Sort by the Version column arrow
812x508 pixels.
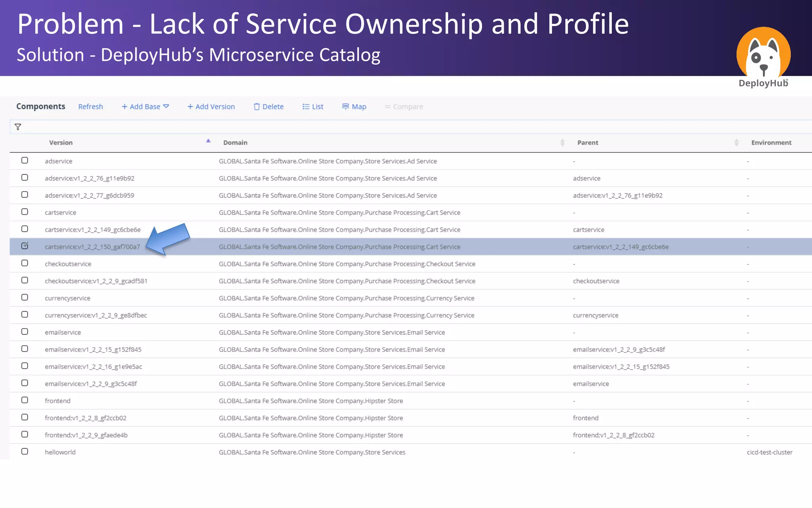(208, 141)
